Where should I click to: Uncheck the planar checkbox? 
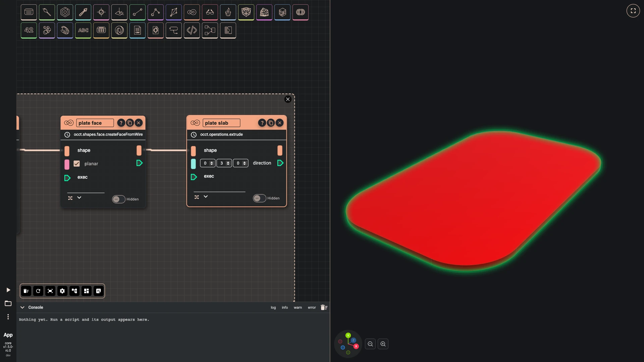(77, 164)
